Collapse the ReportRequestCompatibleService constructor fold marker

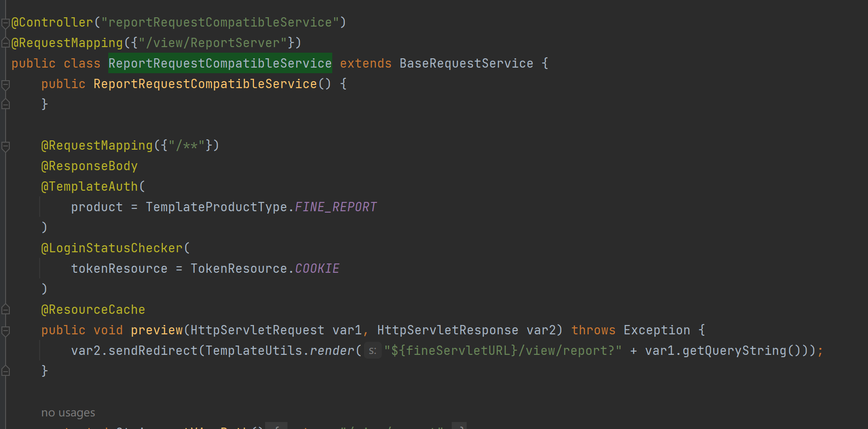6,84
